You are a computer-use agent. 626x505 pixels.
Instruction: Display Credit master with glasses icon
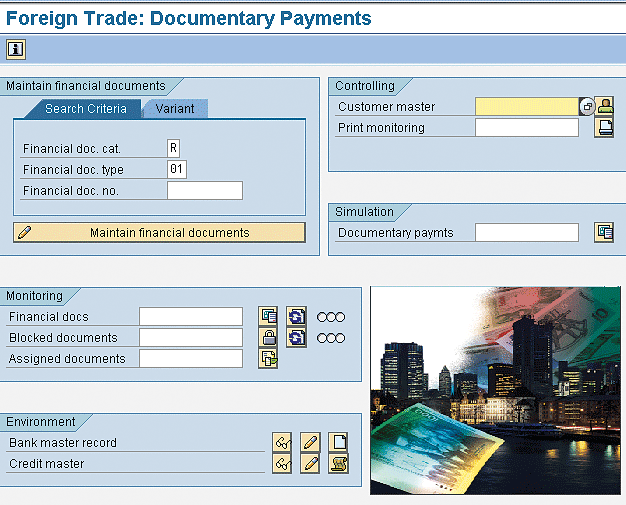(282, 463)
